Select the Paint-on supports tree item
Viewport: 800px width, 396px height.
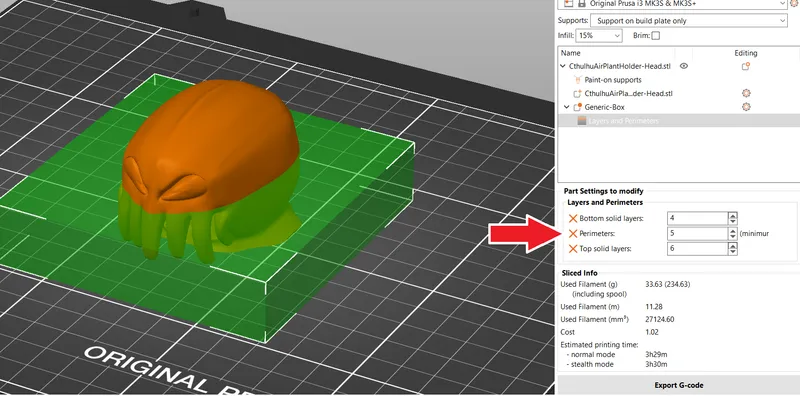613,80
